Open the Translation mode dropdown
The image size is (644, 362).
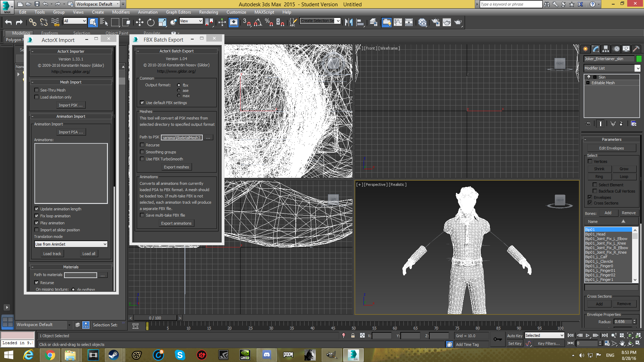pos(71,244)
